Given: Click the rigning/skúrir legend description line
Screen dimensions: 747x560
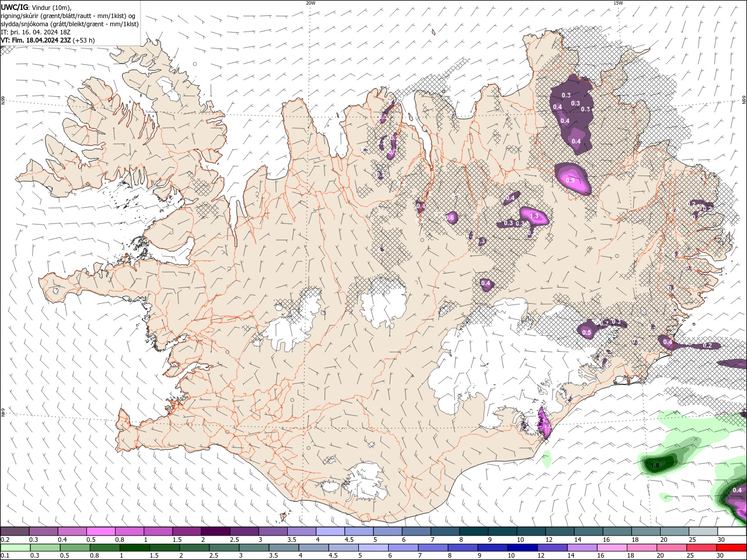Looking at the screenshot, I should click(x=68, y=16).
